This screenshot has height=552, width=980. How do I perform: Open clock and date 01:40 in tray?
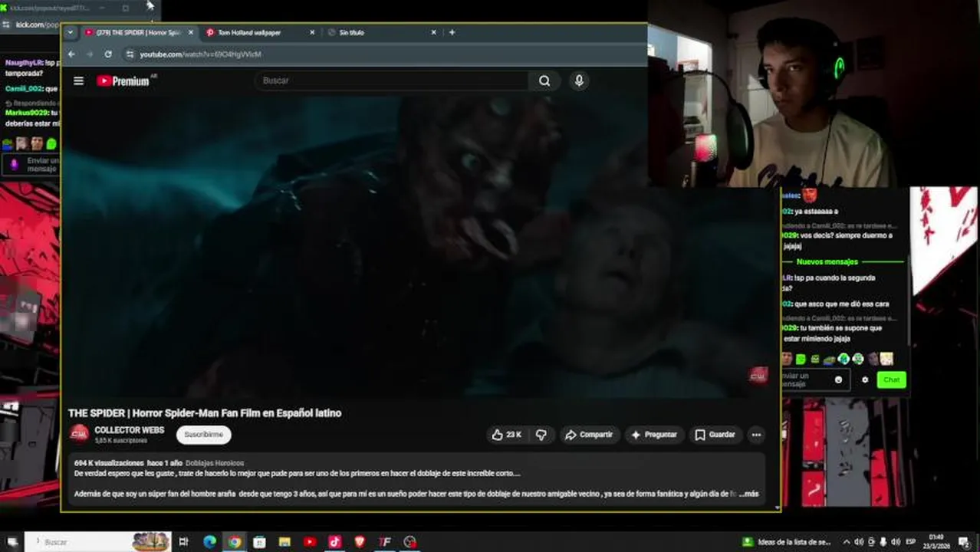click(936, 542)
